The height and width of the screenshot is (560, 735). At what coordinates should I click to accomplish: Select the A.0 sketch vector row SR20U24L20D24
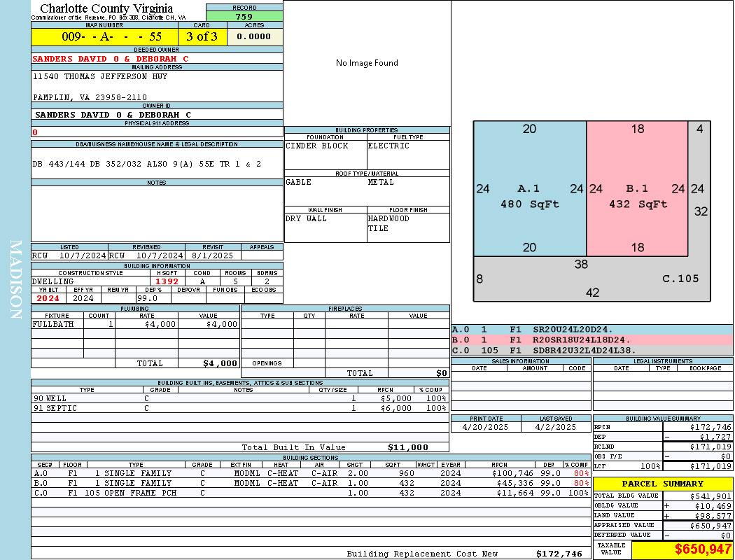[x=592, y=330]
